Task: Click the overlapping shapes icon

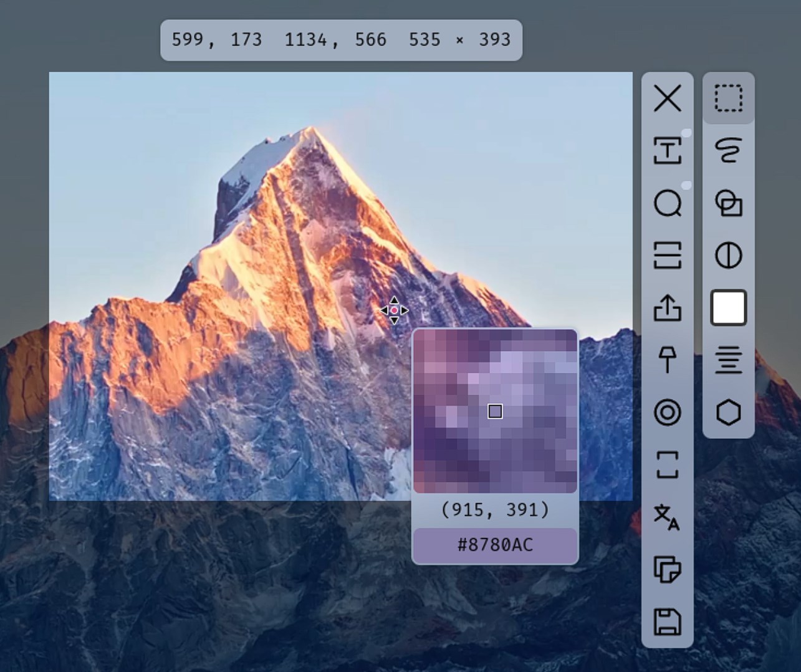Action: (728, 203)
